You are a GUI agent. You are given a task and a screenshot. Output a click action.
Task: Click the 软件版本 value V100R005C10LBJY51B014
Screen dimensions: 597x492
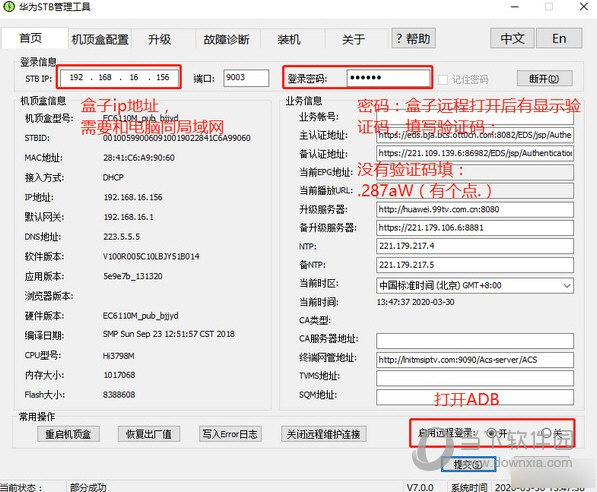151,257
